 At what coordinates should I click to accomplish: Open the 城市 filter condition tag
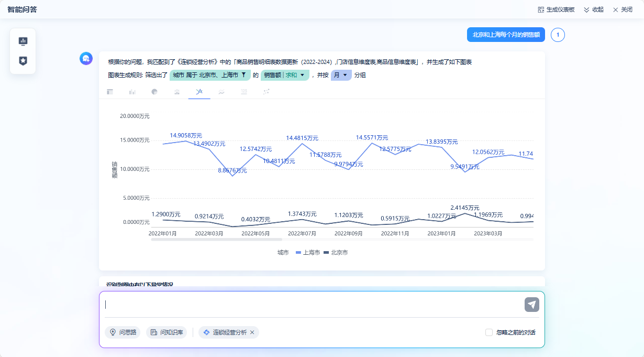pyautogui.click(x=209, y=75)
